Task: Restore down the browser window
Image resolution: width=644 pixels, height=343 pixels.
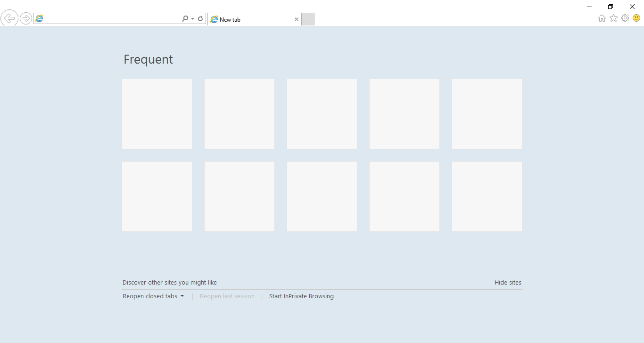Action: coord(611,7)
